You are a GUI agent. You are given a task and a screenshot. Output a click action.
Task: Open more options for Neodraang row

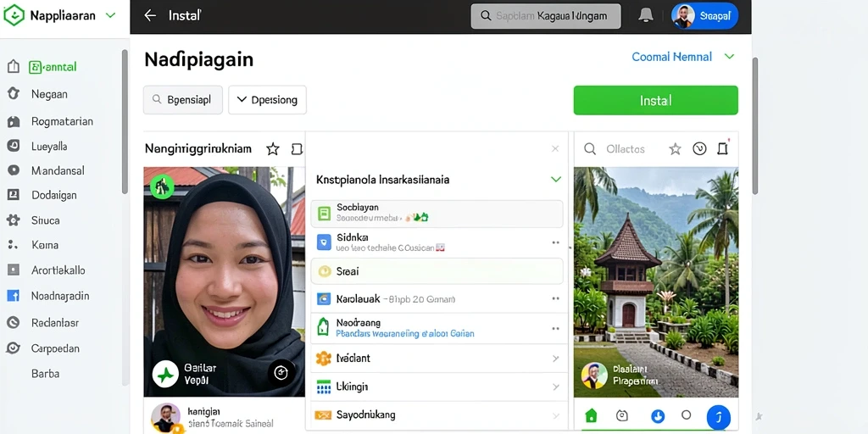pyautogui.click(x=555, y=328)
